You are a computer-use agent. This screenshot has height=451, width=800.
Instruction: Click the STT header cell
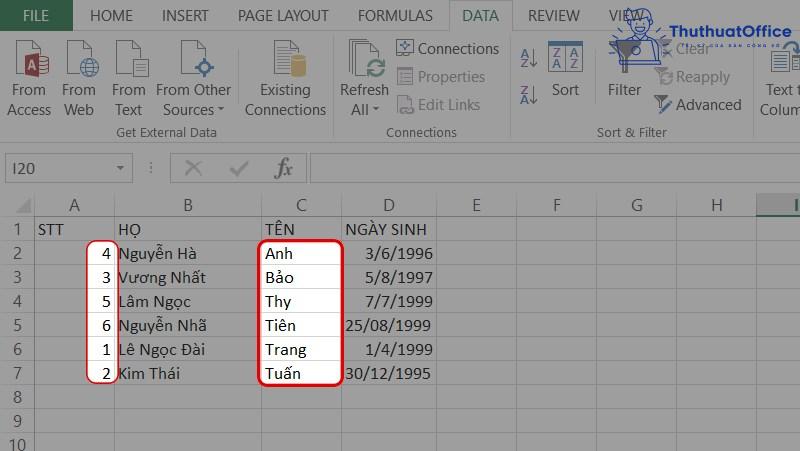[74, 230]
